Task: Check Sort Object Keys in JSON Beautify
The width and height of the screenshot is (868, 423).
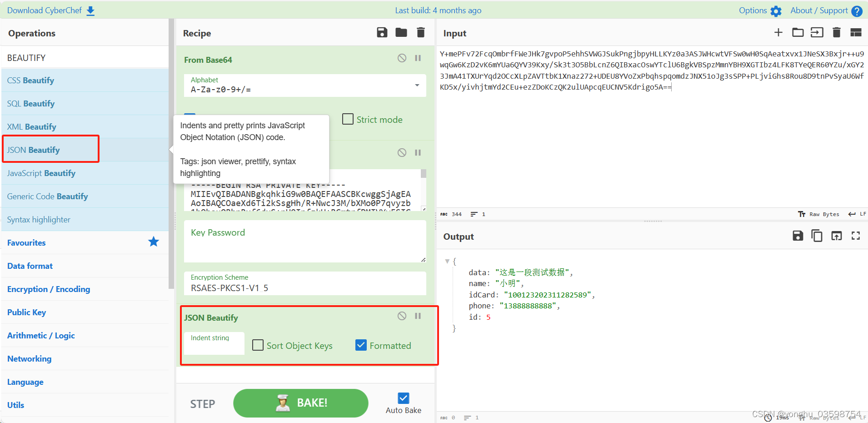Action: [258, 345]
